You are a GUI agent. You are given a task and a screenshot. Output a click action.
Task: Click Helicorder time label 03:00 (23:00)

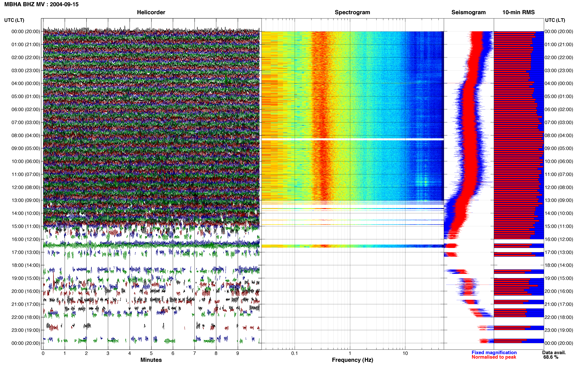pos(26,70)
